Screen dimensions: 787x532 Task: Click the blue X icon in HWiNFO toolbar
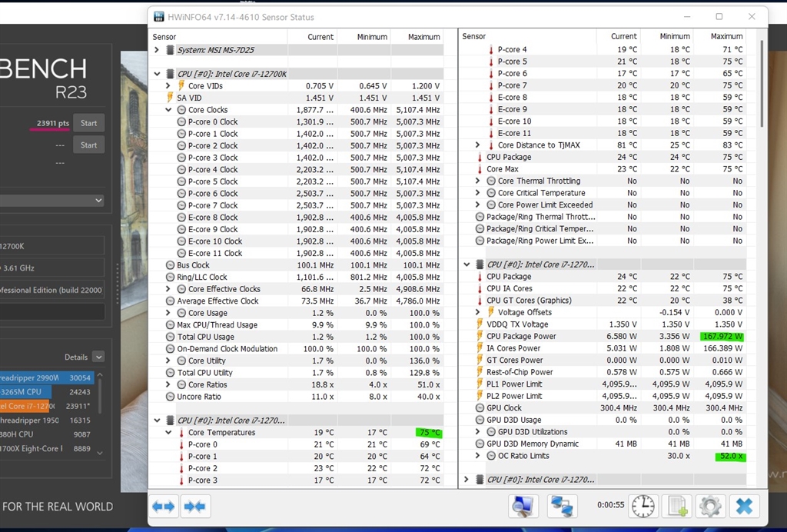(x=744, y=506)
